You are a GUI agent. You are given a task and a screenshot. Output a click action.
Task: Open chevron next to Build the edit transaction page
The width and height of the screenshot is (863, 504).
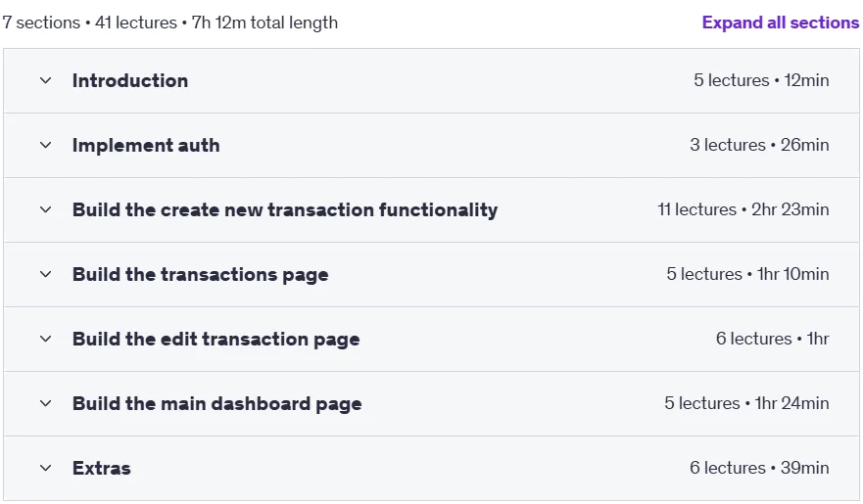tap(46, 340)
